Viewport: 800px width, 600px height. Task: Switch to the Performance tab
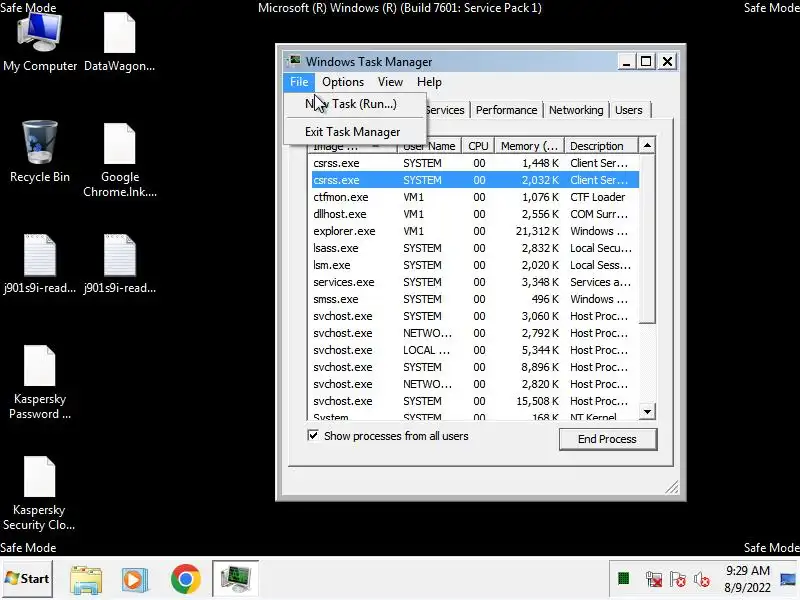[506, 110]
